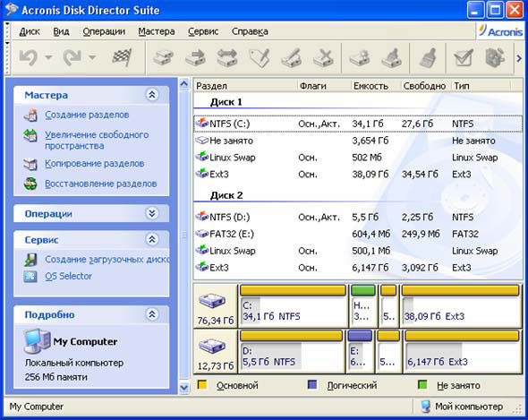Click the sidebar scrollbar up arrow
The height and width of the screenshot is (420, 528).
[x=184, y=83]
